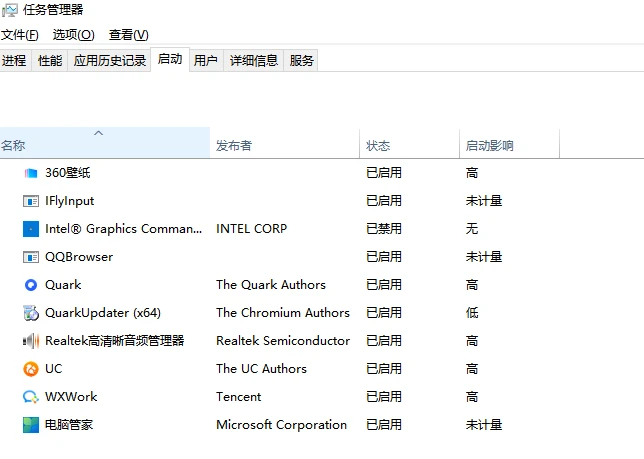
Task: Select the UC entry name
Action: [x=54, y=369]
